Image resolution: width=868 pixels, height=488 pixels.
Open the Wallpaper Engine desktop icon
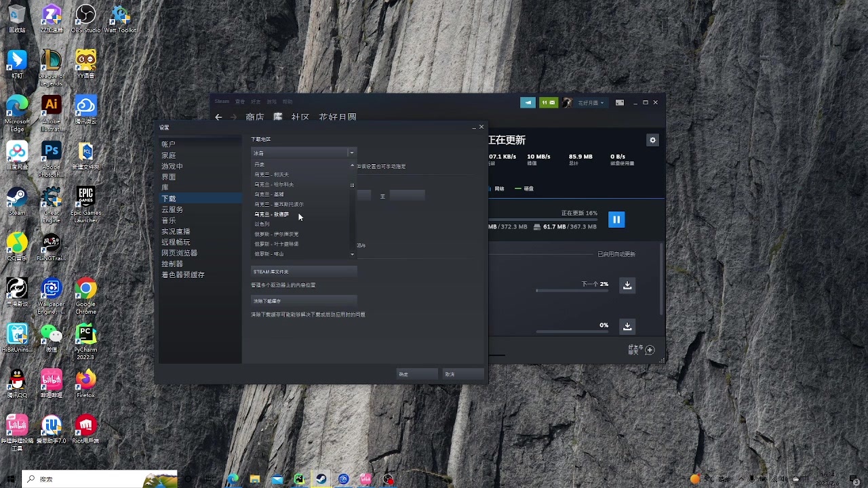tap(51, 296)
